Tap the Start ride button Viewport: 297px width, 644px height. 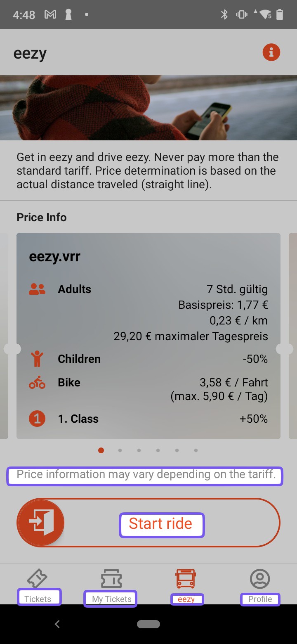tap(148, 523)
